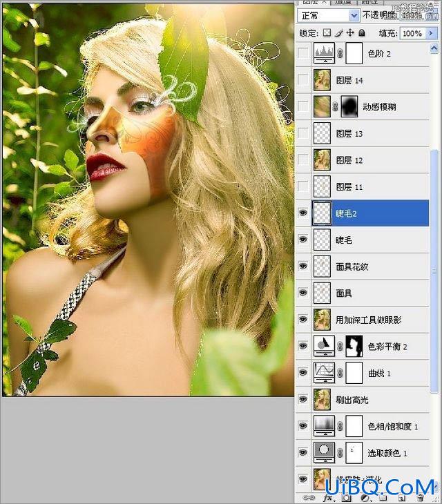Screen dimensions: 442x504
Task: Select the 面具花纹 layer name
Action: [352, 266]
